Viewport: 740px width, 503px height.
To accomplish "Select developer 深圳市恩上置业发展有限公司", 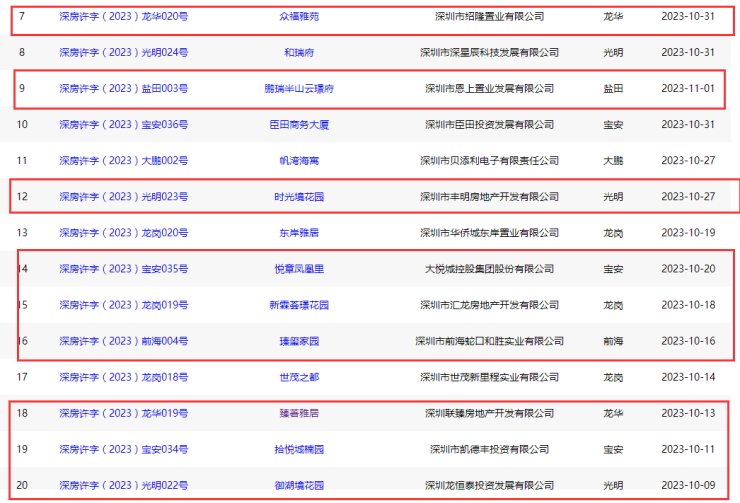I will [489, 89].
